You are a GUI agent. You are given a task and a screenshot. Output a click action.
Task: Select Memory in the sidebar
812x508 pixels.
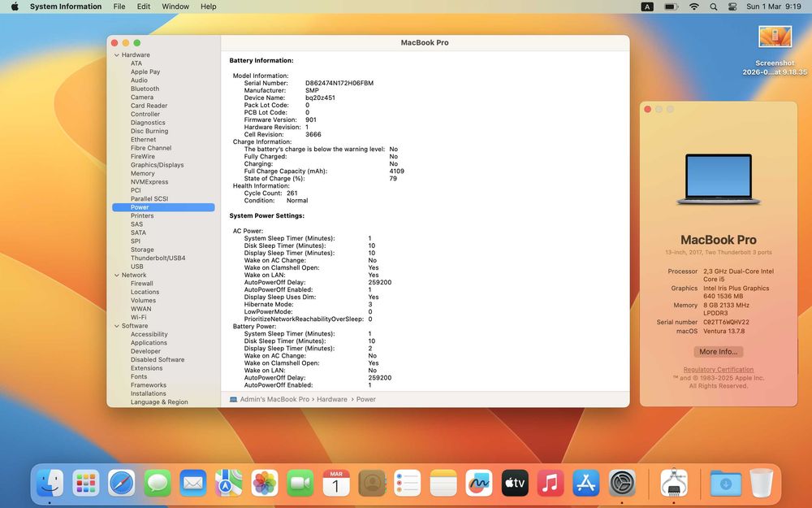pos(142,174)
